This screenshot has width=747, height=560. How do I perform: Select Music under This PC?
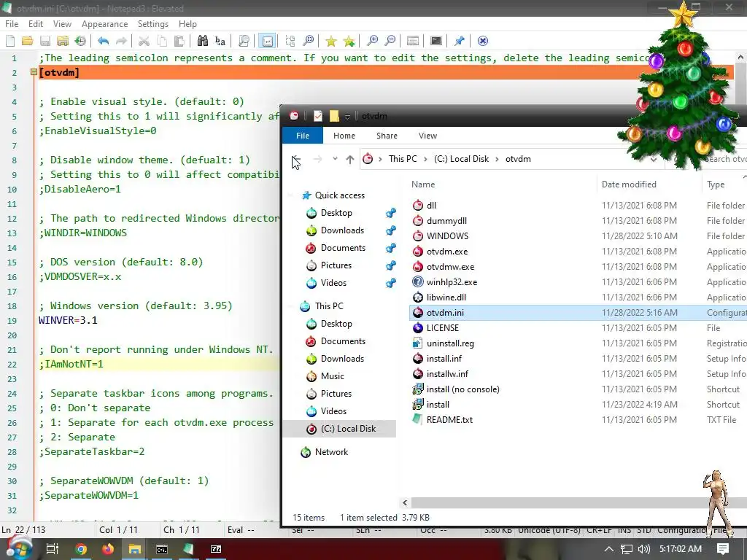tap(332, 376)
